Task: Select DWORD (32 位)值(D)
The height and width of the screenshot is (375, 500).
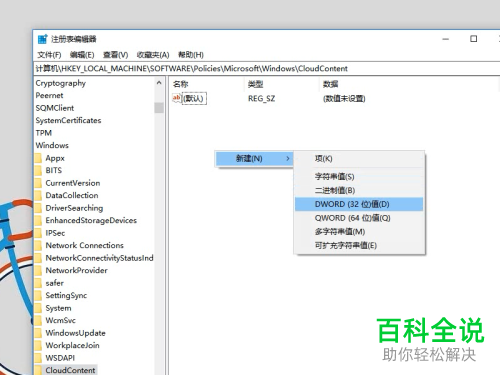Action: [359, 204]
